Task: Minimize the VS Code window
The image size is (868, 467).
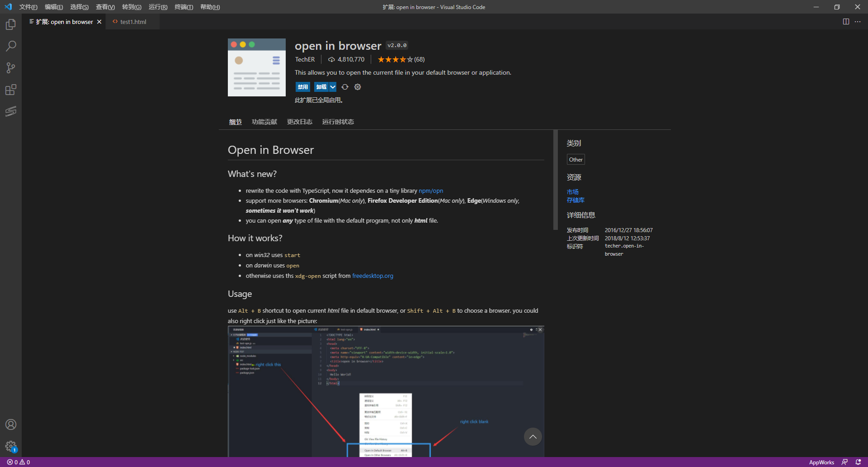Action: pos(816,7)
